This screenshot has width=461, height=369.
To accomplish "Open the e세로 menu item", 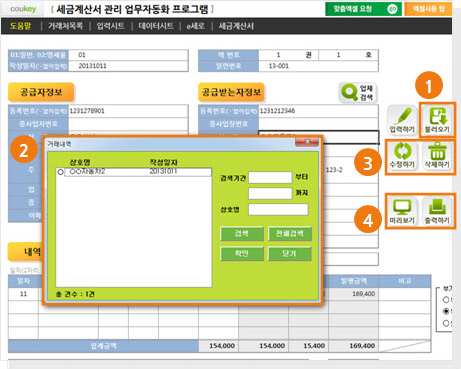I will (x=196, y=26).
